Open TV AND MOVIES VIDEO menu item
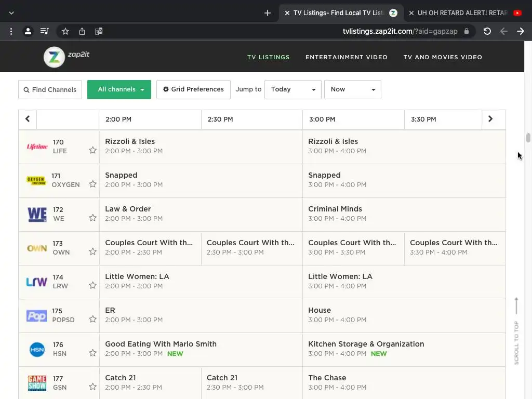The height and width of the screenshot is (399, 532). click(443, 57)
